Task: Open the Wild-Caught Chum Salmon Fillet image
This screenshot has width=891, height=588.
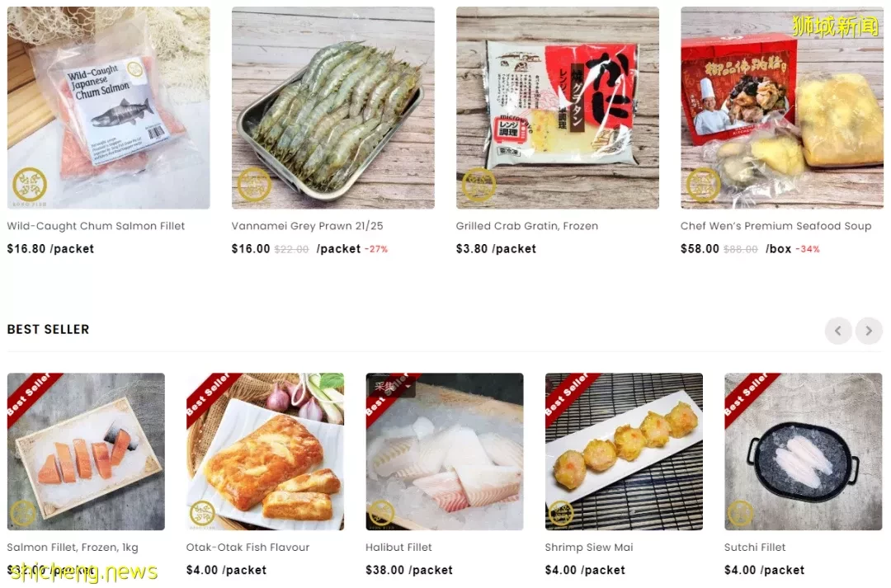Action: pos(109,108)
